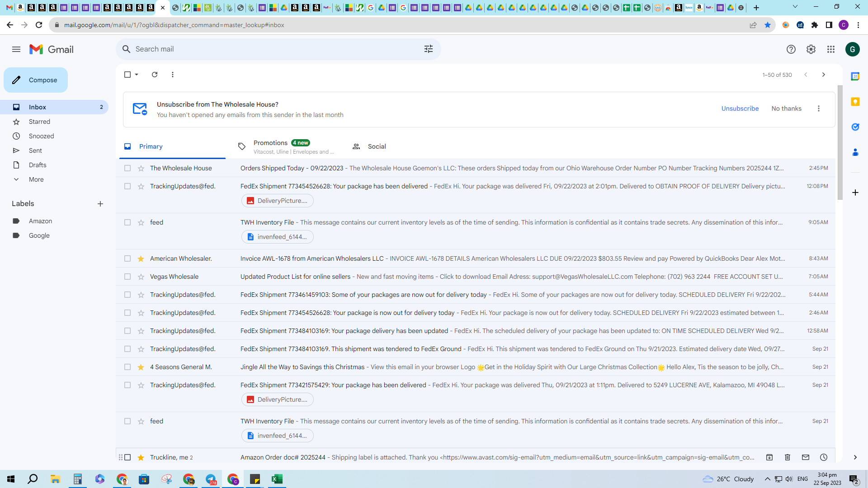This screenshot has height=488, width=868.
Task: Refresh the inbox
Action: (x=155, y=75)
